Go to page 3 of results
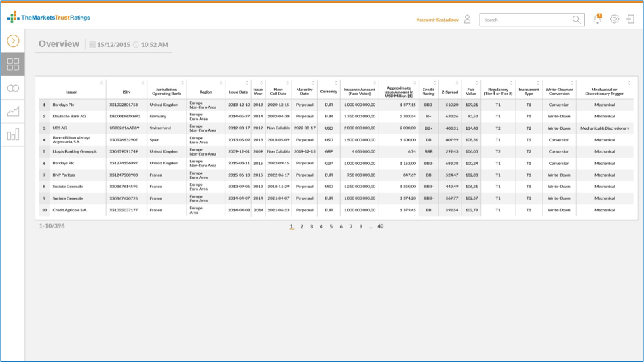The width and height of the screenshot is (644, 362). coord(311,226)
